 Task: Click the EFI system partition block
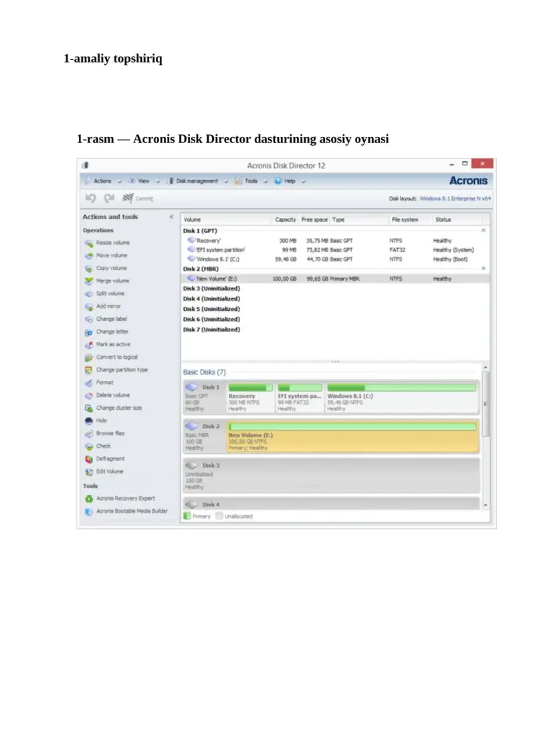point(300,398)
